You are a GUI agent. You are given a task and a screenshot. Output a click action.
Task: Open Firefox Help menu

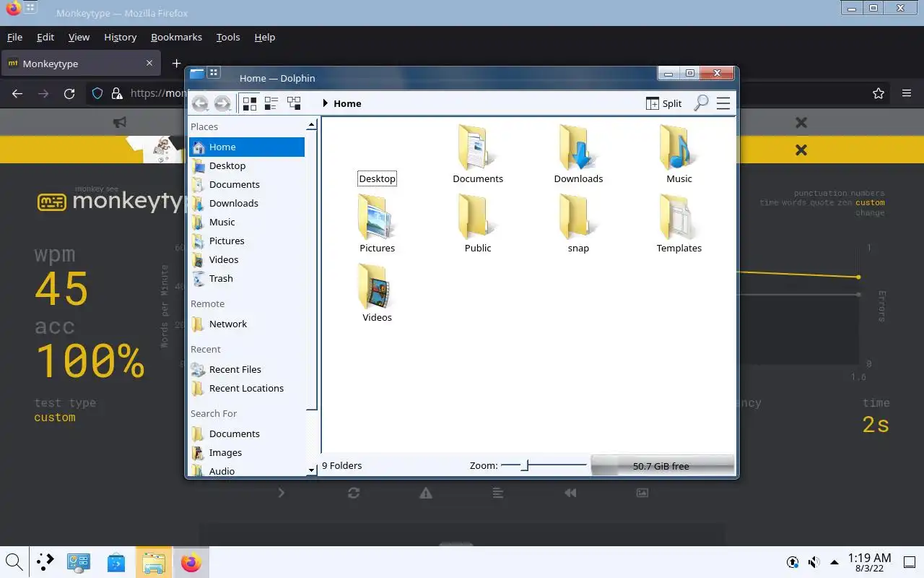coord(265,37)
